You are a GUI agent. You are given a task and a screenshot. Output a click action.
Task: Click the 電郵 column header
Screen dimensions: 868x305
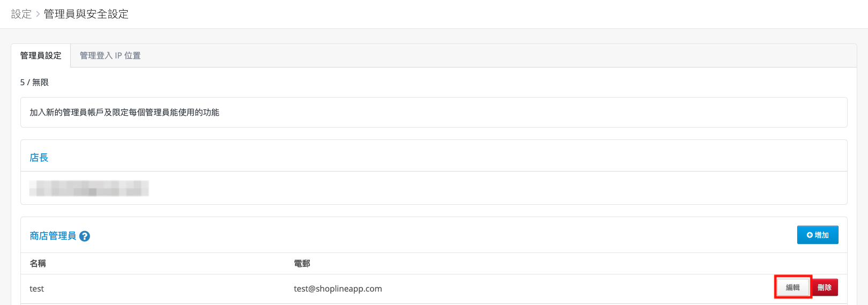pyautogui.click(x=302, y=264)
